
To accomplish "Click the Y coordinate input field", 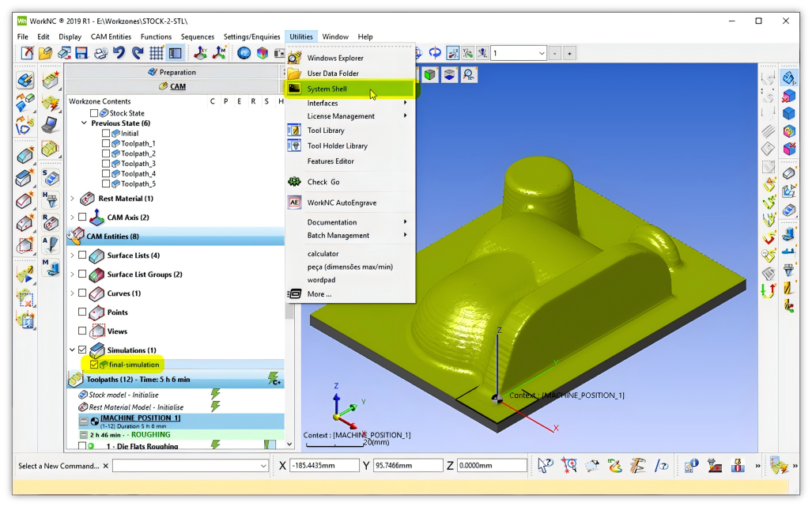I will tap(408, 466).
